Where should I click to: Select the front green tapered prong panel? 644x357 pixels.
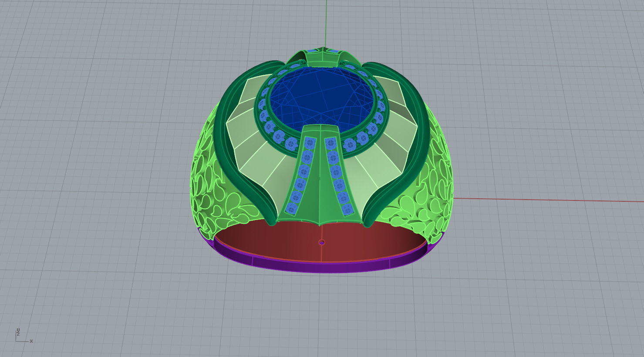click(x=320, y=176)
